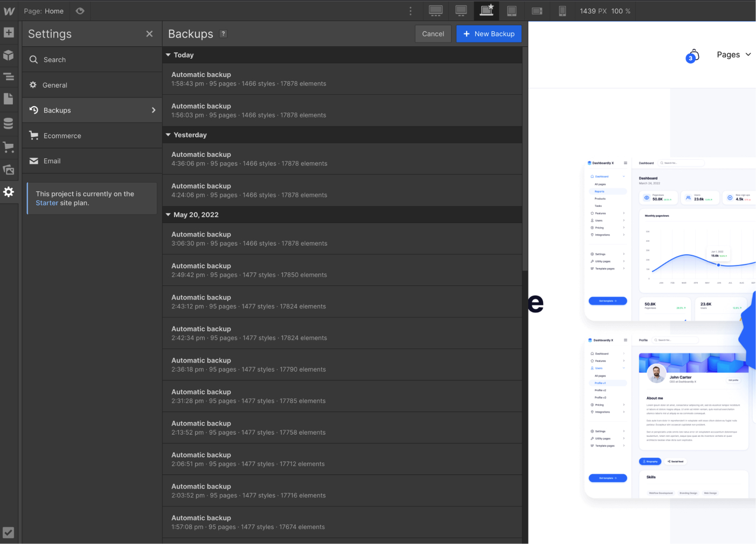Select the Backups settings item
The image size is (756, 544).
coord(92,110)
